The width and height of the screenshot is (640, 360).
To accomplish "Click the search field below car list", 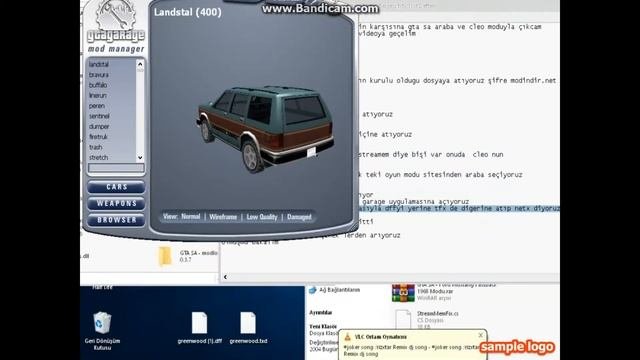I will (x=116, y=168).
